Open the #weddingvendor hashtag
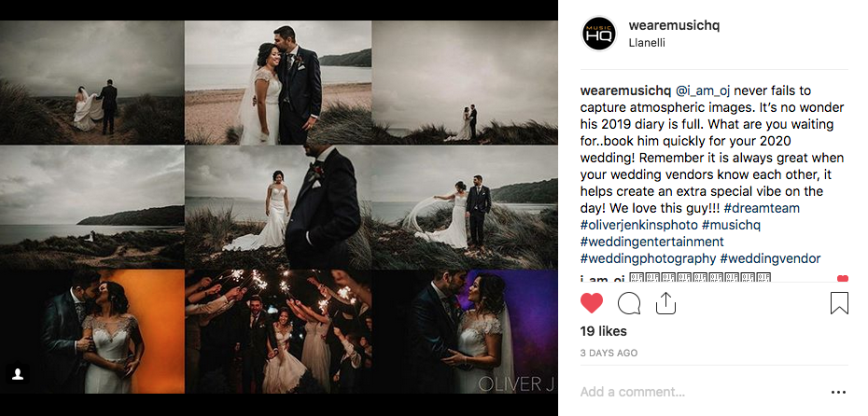 (x=771, y=258)
